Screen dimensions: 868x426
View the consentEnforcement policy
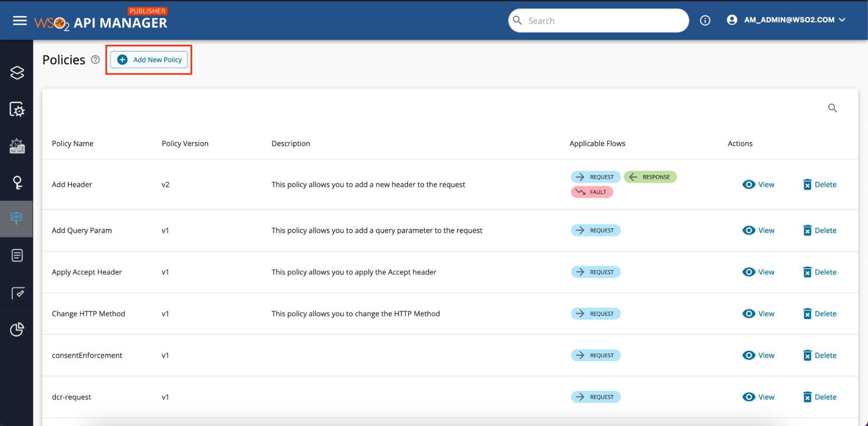tap(759, 356)
